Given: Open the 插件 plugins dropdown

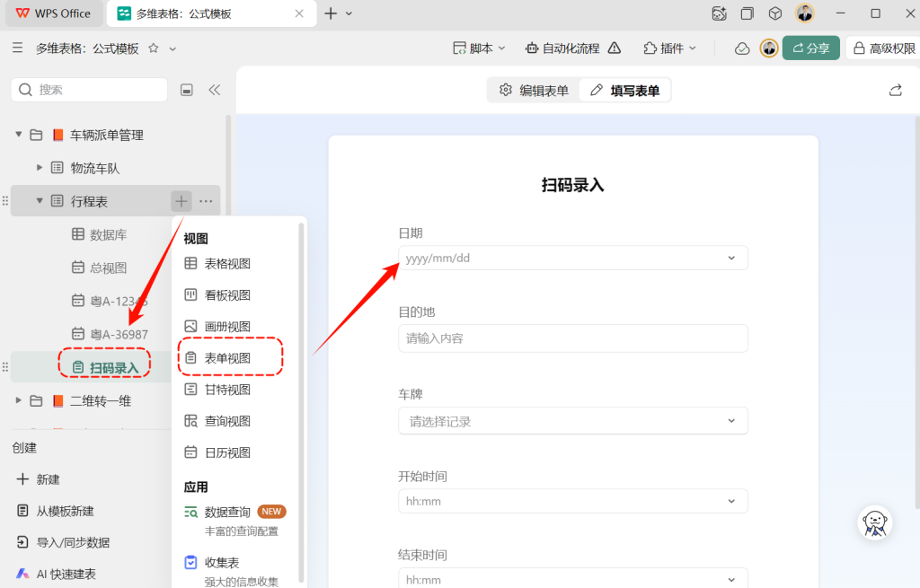Looking at the screenshot, I should coord(669,48).
